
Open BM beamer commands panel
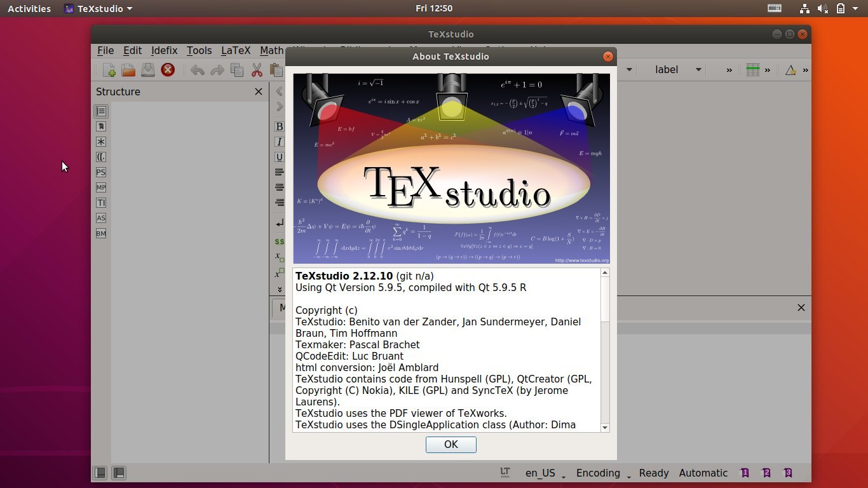point(100,233)
